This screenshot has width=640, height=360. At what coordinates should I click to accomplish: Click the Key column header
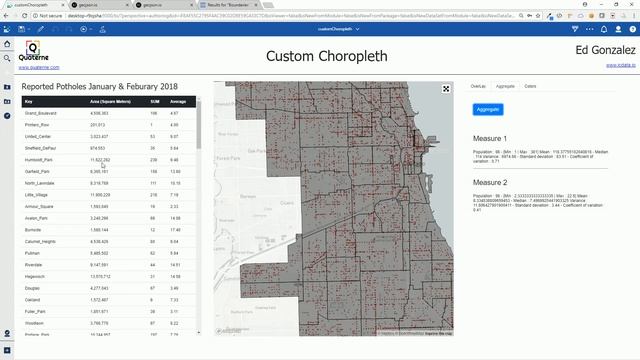coord(29,102)
